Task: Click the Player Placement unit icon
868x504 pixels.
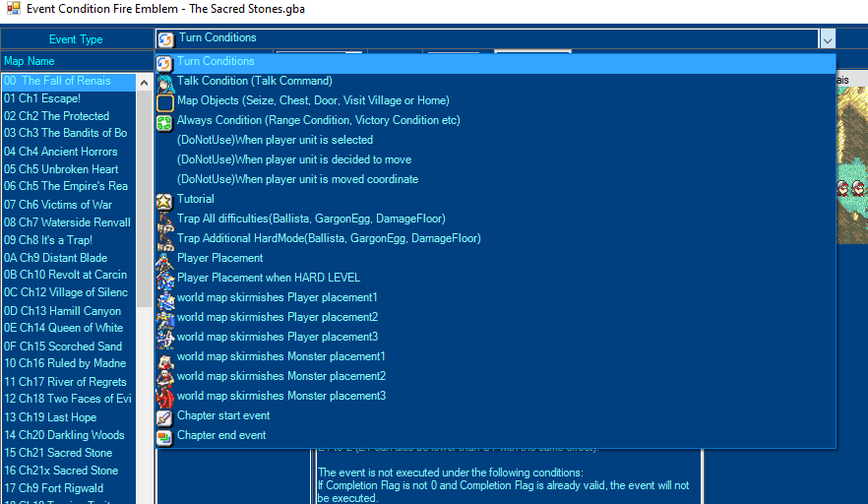Action: 165,259
